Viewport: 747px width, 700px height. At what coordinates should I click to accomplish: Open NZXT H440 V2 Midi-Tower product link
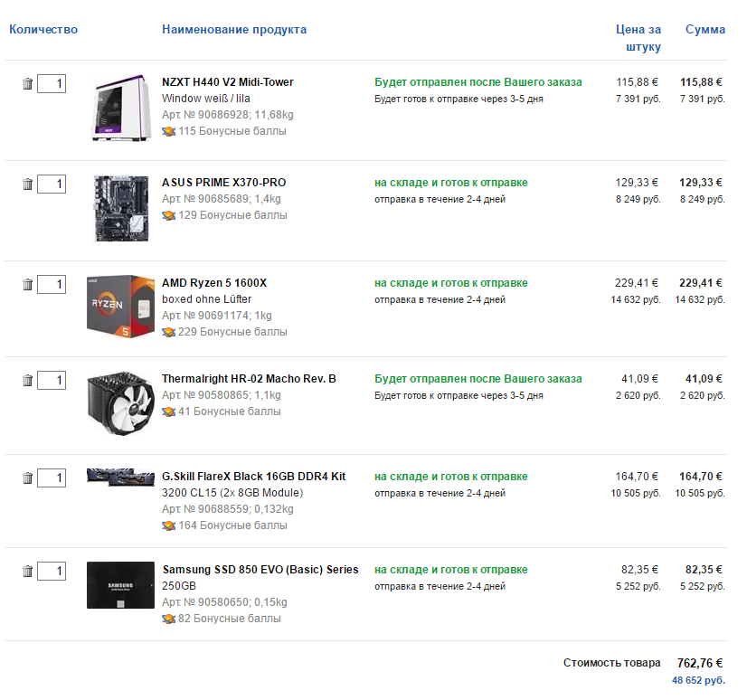point(227,82)
